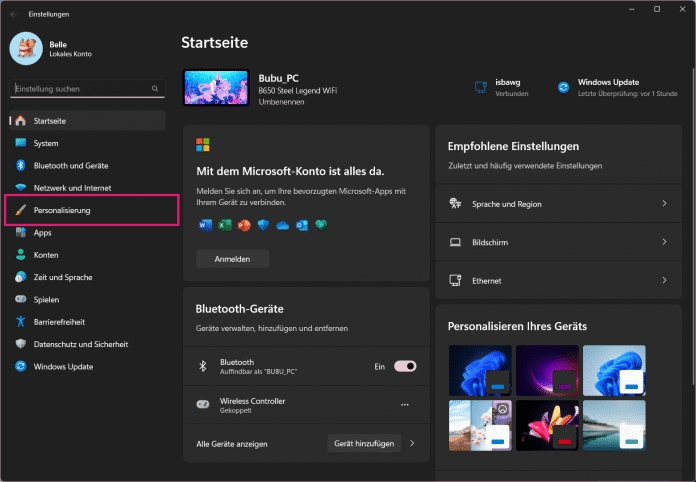Go to the System settings page
Viewport: 696px width, 482px height.
coord(46,143)
